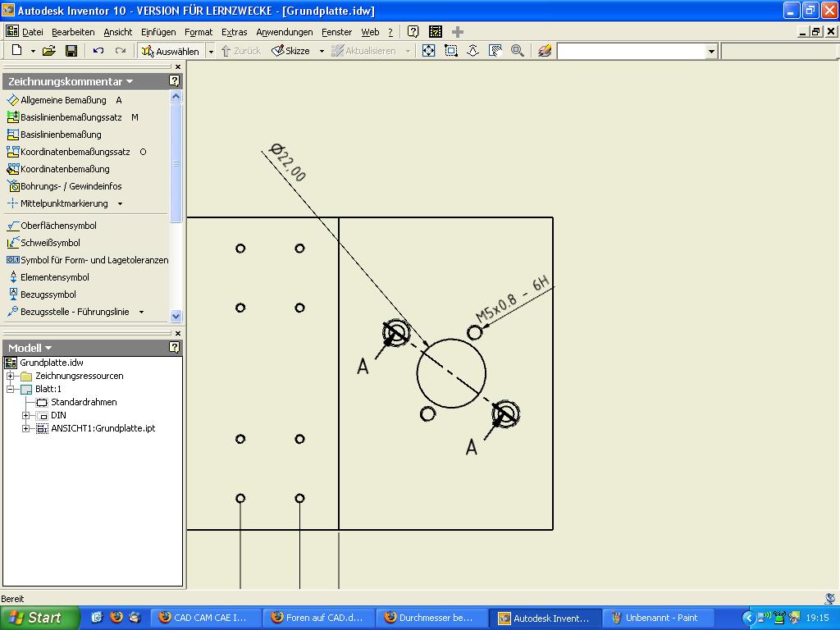Viewport: 840px width, 630px height.
Task: Open the Ansicht menu
Action: pyautogui.click(x=118, y=32)
